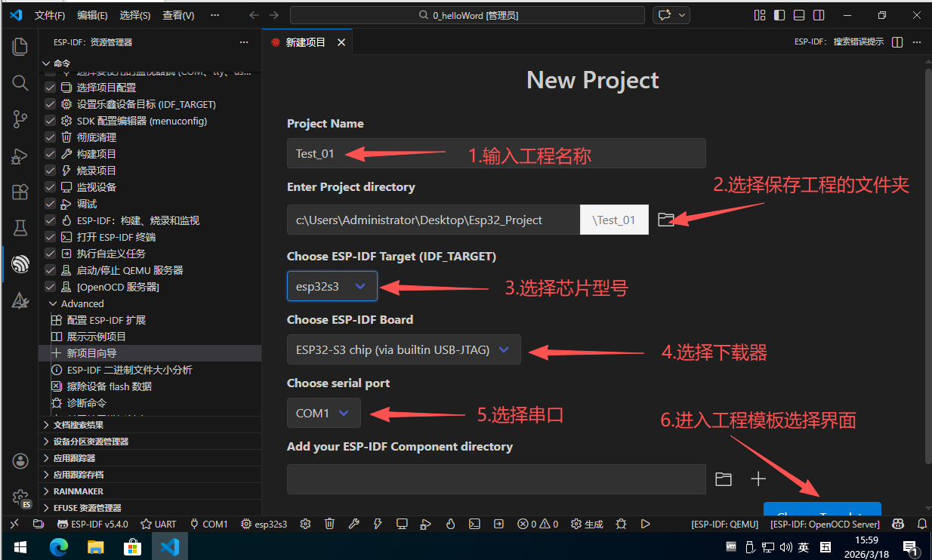Click the remote window icon in status bar
932x560 pixels.
pos(14,524)
